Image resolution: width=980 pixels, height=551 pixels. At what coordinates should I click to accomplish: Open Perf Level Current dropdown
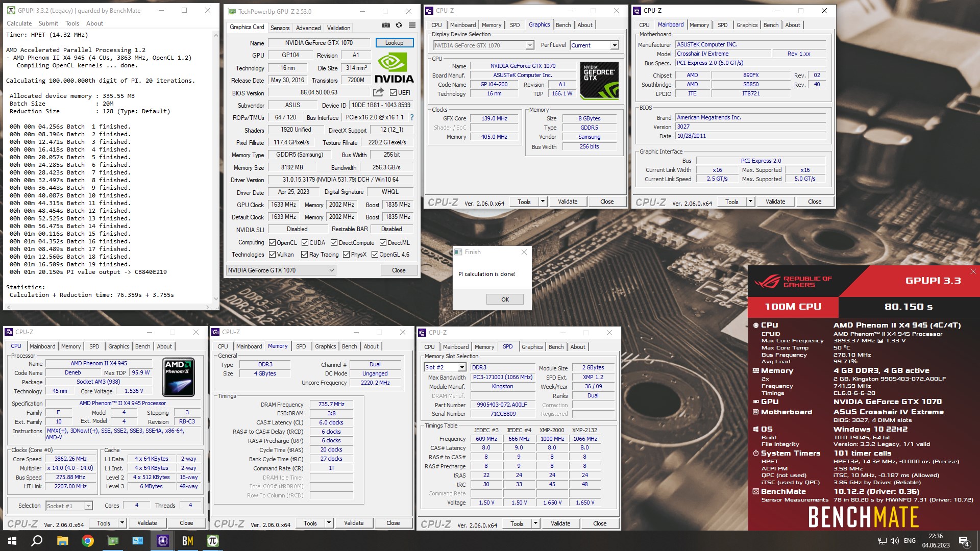tap(594, 45)
